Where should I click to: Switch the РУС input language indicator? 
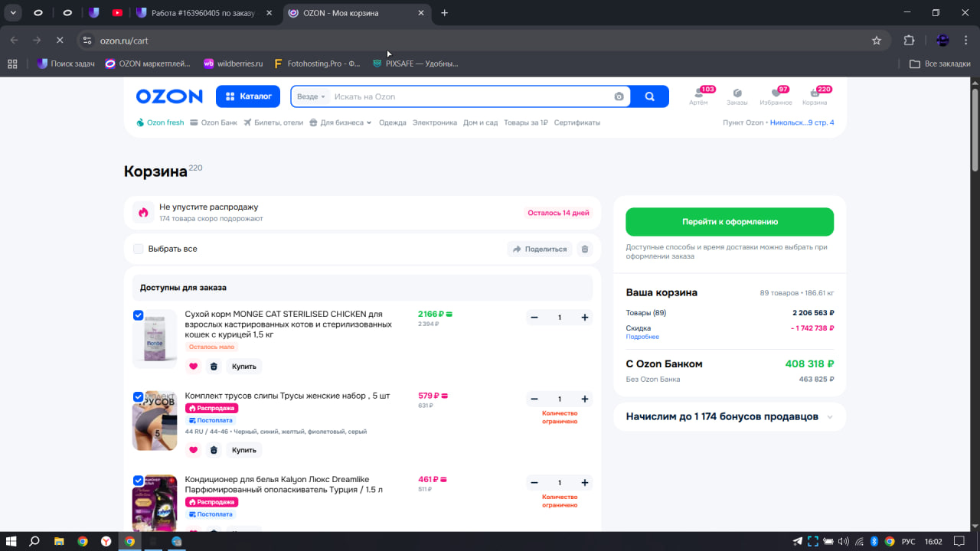click(x=908, y=542)
